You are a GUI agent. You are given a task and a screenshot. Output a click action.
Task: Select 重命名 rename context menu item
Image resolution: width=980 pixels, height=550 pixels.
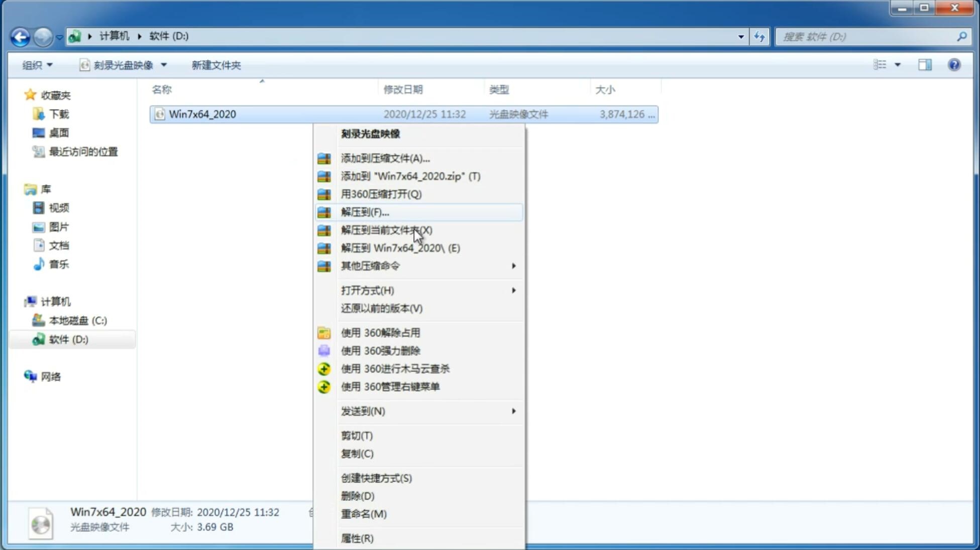(364, 514)
